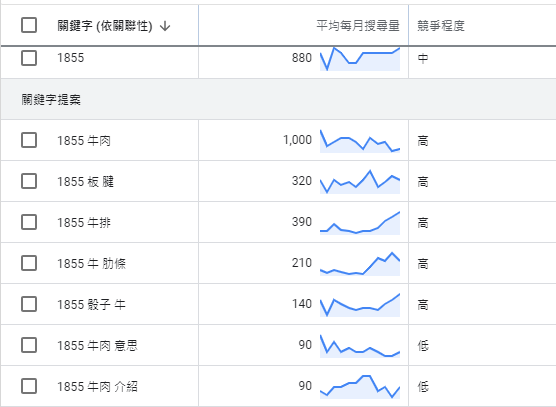Open the trend sparkline for keyword 1855
The width and height of the screenshot is (556, 407).
point(360,59)
